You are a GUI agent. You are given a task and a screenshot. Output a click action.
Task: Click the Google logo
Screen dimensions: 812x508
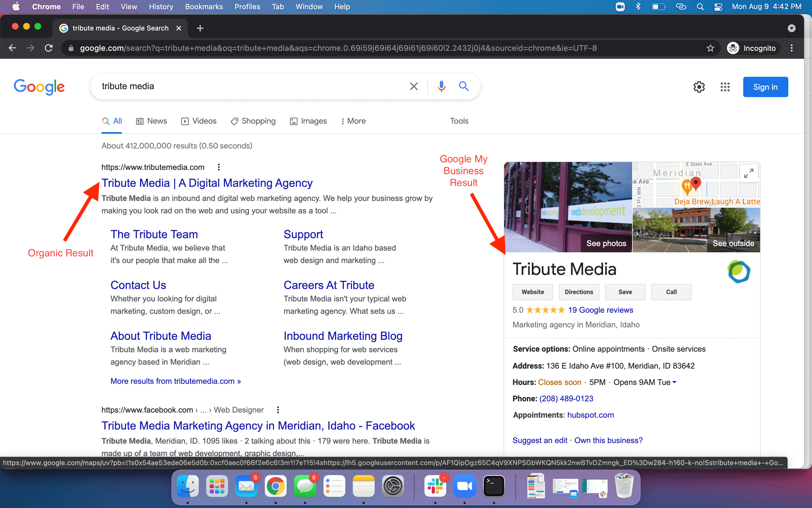tap(39, 87)
